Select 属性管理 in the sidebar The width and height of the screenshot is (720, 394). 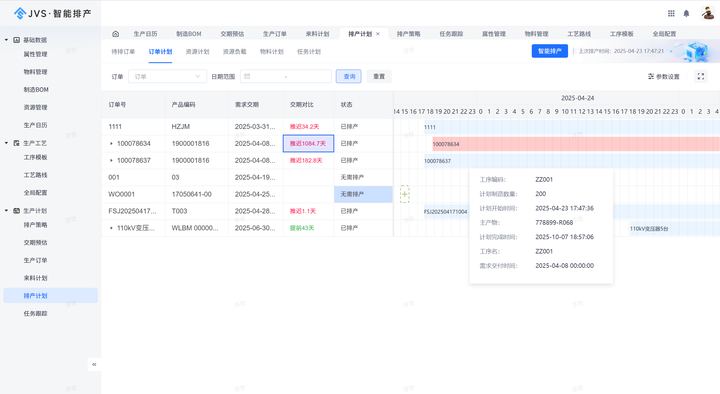pos(35,54)
